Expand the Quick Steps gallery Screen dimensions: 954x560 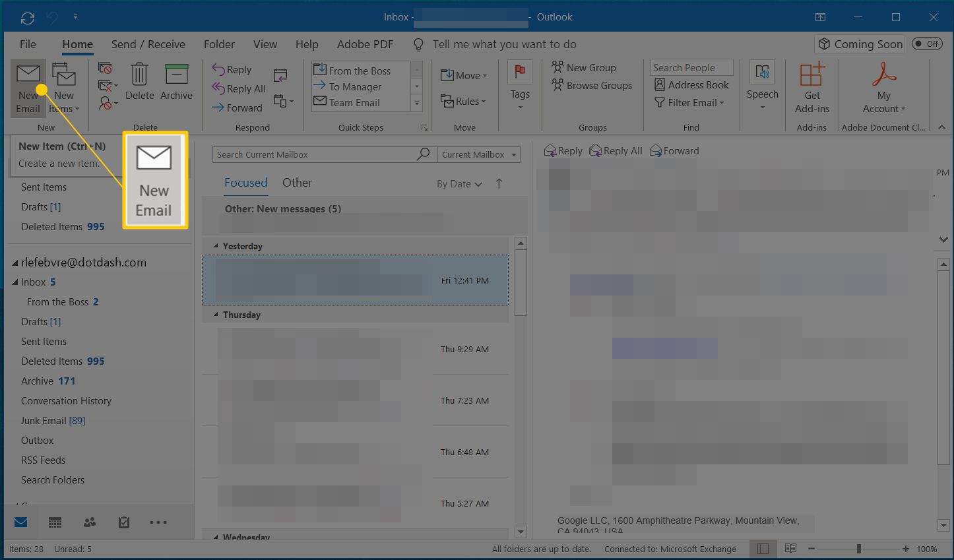tap(417, 103)
